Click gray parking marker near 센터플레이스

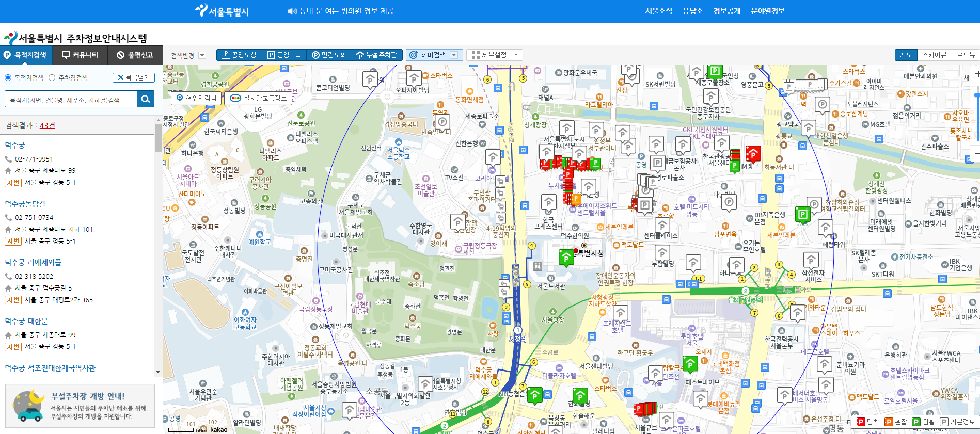point(662,226)
